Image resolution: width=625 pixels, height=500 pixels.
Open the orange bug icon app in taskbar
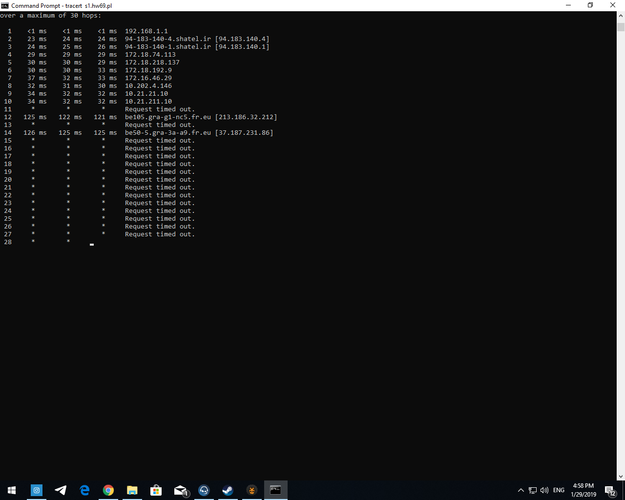(252, 490)
